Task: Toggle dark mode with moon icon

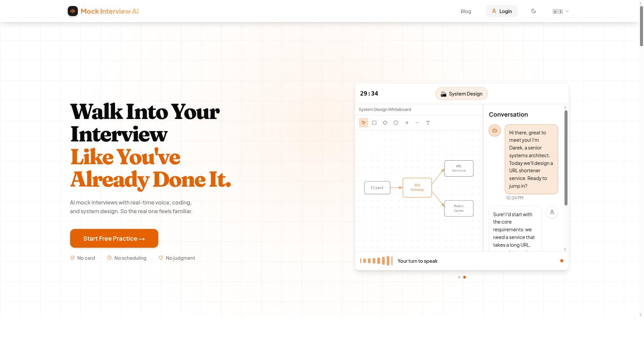Action: 534,11
